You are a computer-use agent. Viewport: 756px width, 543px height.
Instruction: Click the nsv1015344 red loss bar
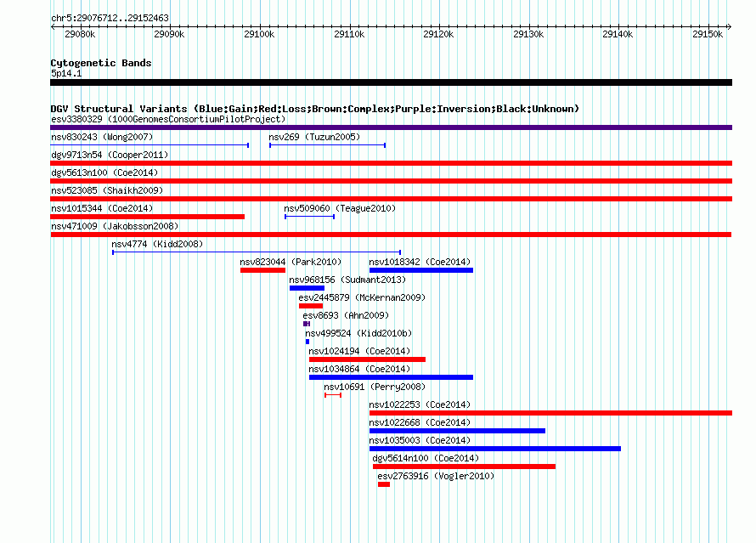click(148, 217)
